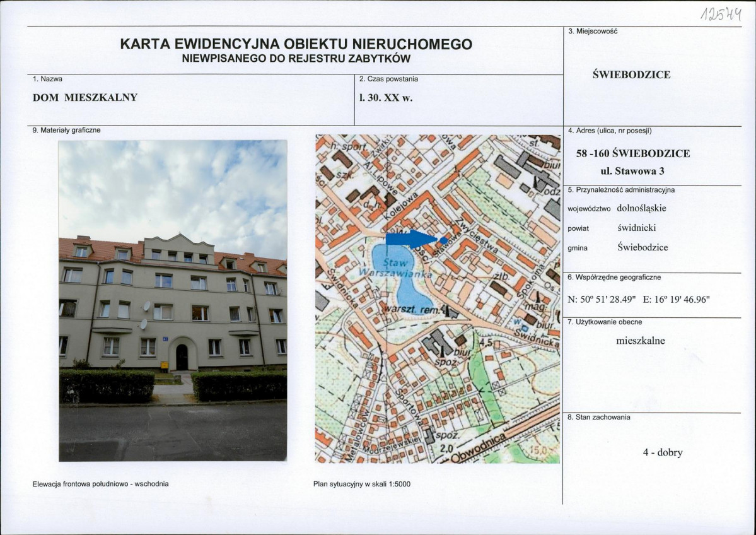This screenshot has width=756, height=535.
Task: Click the arched entrance door in the photo
Action: click(x=182, y=357)
